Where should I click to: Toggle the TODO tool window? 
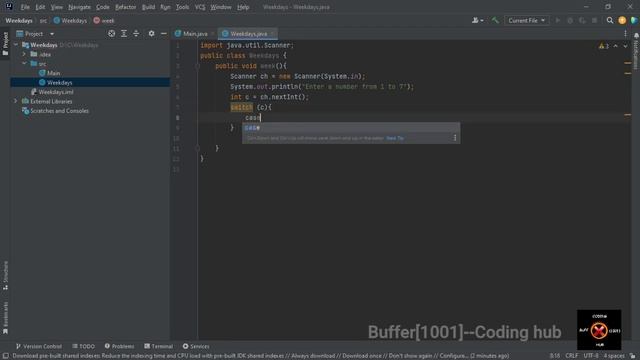[x=83, y=346]
